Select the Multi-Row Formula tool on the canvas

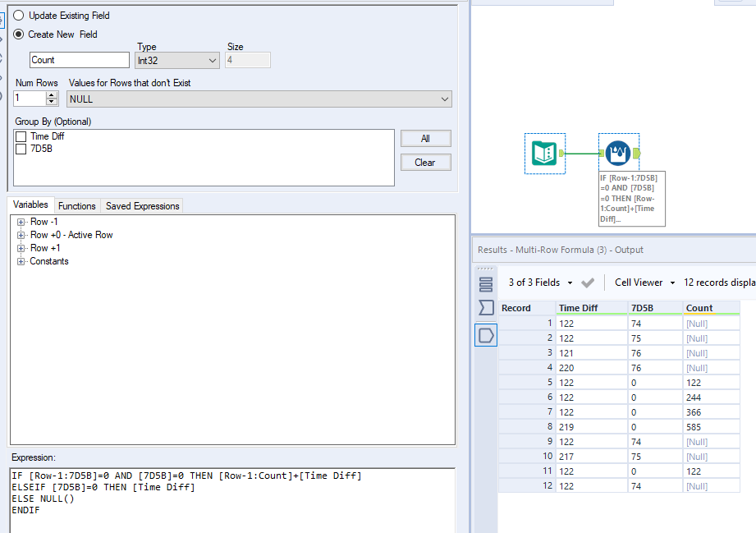point(619,153)
